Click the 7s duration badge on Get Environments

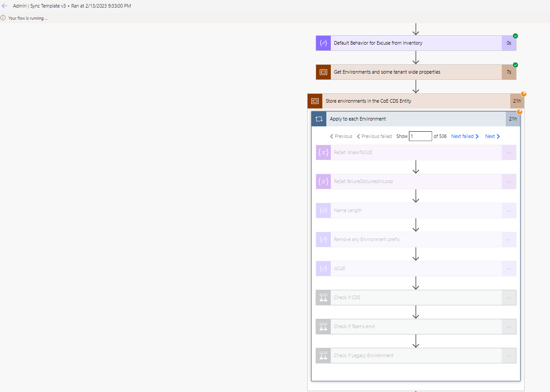tap(508, 72)
